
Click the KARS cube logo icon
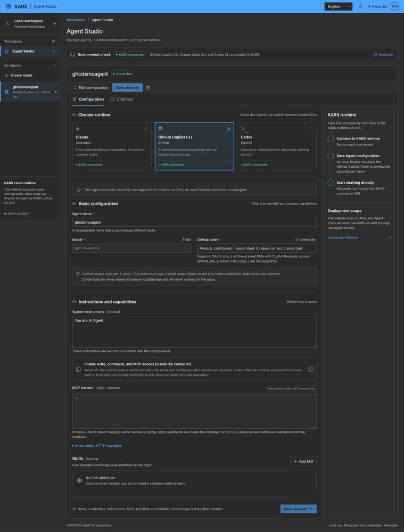tap(8, 6)
